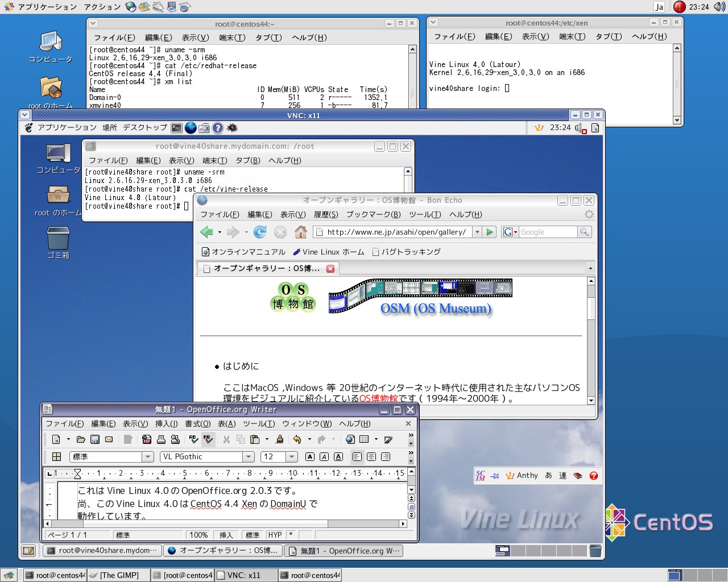Open 'ウィンドウ(W)' menu in Writer

click(307, 423)
